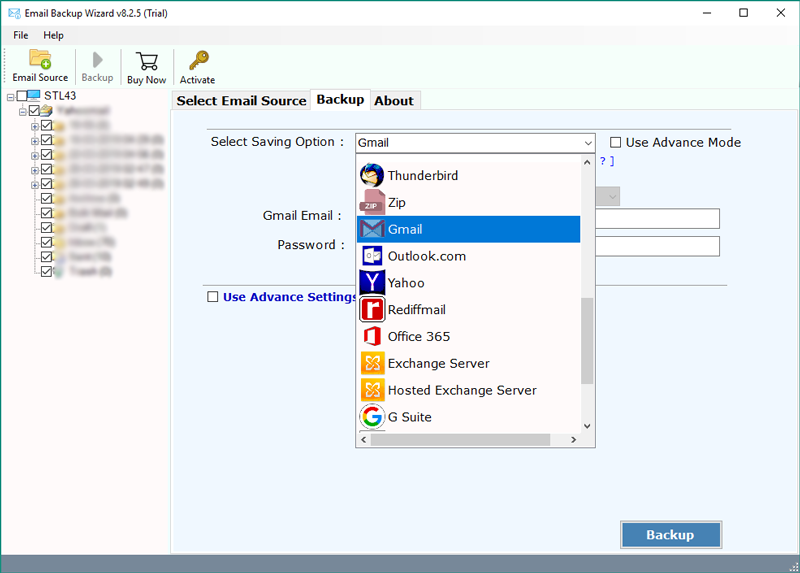Select Yahoo from the list

click(x=468, y=283)
